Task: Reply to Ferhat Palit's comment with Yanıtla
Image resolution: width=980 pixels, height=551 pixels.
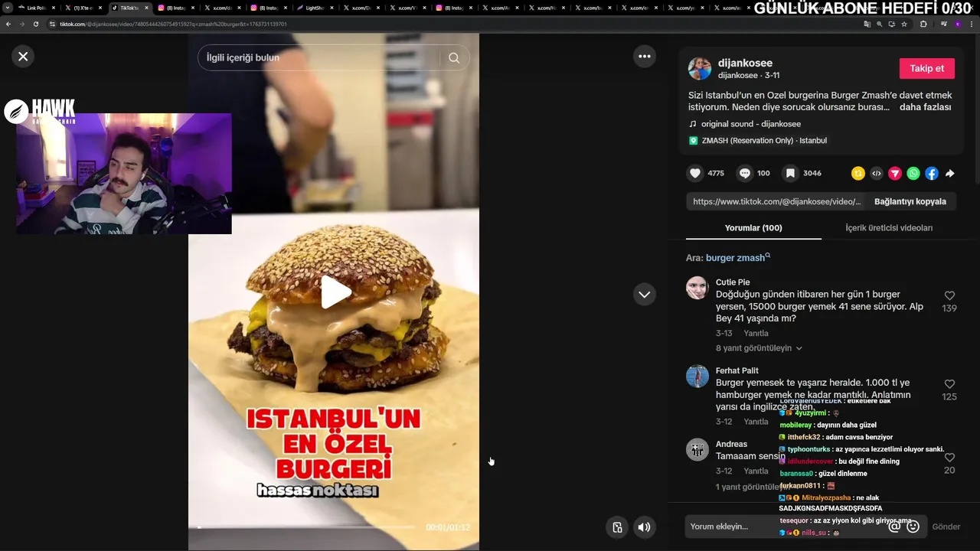Action: pyautogui.click(x=756, y=422)
